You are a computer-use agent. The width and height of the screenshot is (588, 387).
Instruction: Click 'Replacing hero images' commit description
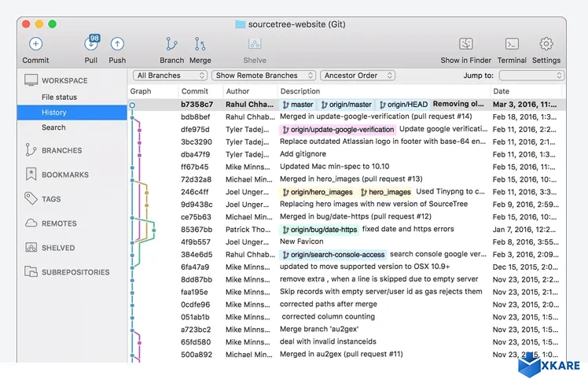(373, 204)
